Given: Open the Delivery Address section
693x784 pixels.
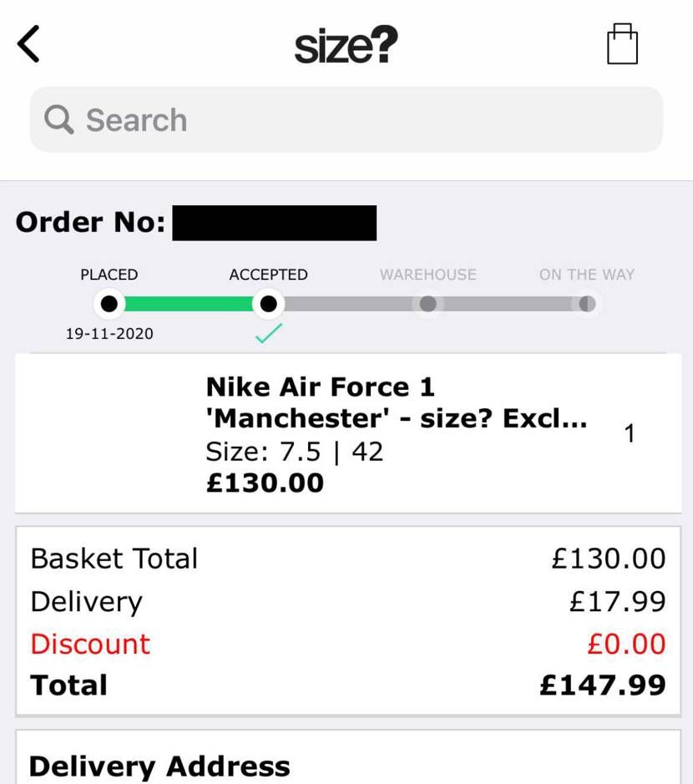Looking at the screenshot, I should [159, 766].
